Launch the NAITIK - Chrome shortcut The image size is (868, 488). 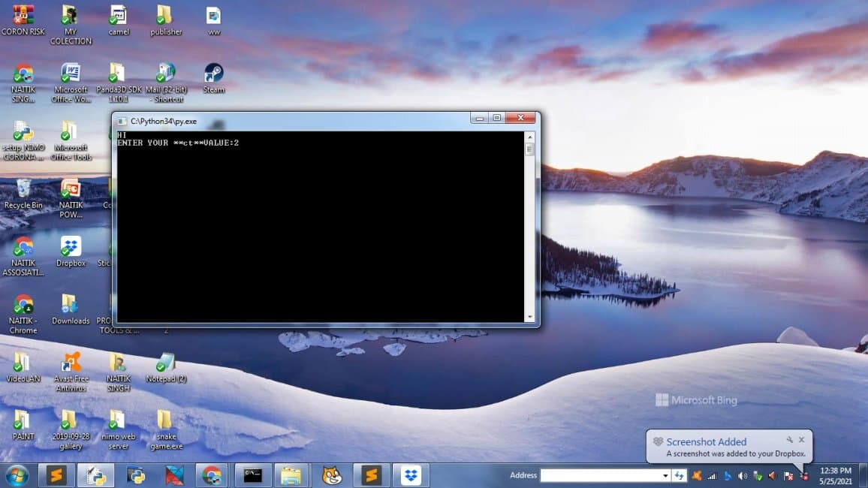[23, 315]
